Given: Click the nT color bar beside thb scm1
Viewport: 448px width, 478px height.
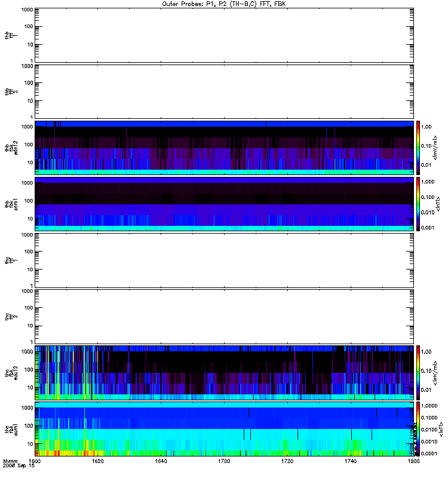Looking at the screenshot, I should [x=418, y=204].
